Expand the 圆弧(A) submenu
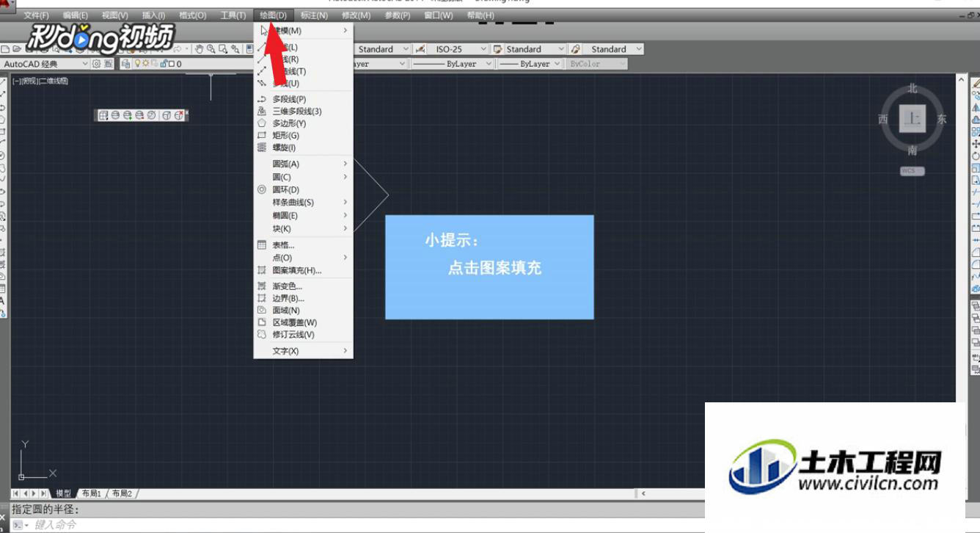Screen dimensions: 980x533 pos(304,164)
